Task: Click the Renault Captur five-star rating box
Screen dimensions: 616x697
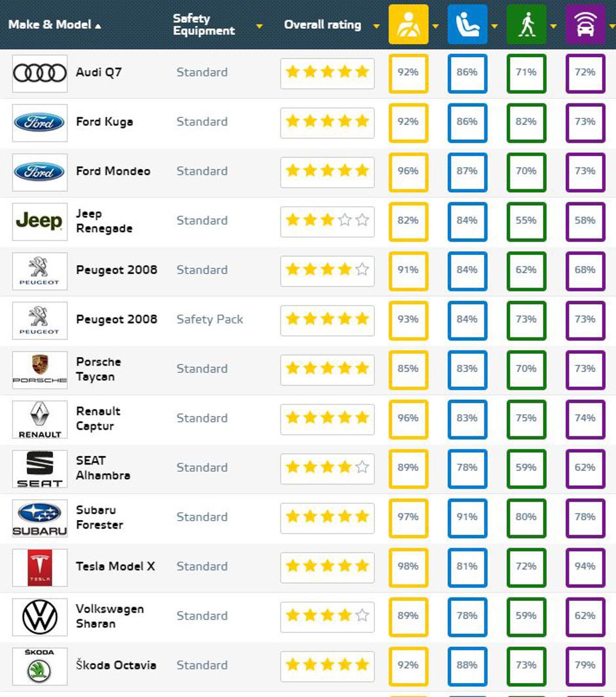Action: point(327,418)
